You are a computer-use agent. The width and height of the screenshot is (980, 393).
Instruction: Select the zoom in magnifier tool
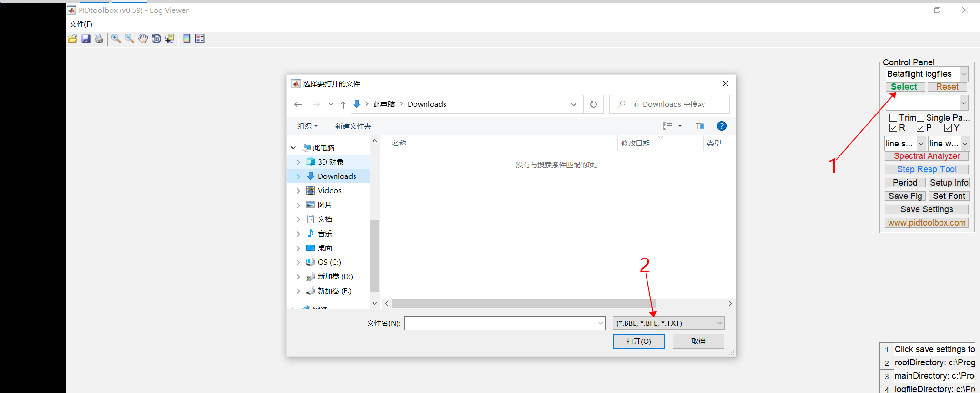pos(116,39)
